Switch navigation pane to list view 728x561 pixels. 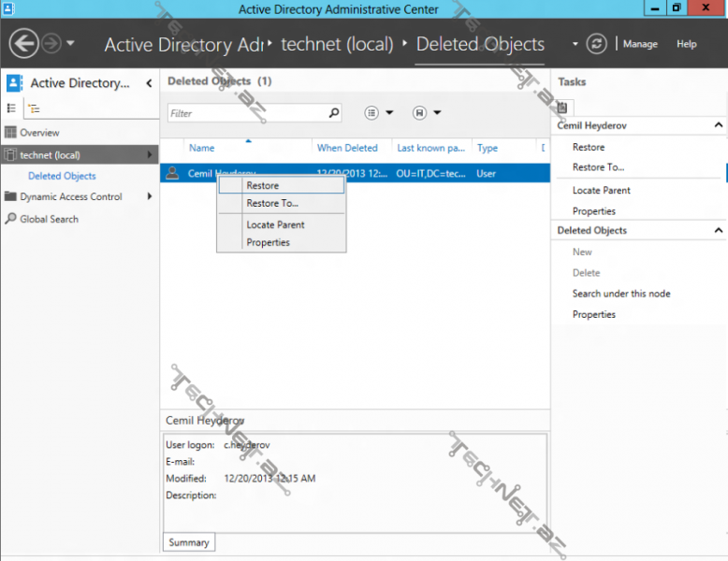pyautogui.click(x=12, y=108)
